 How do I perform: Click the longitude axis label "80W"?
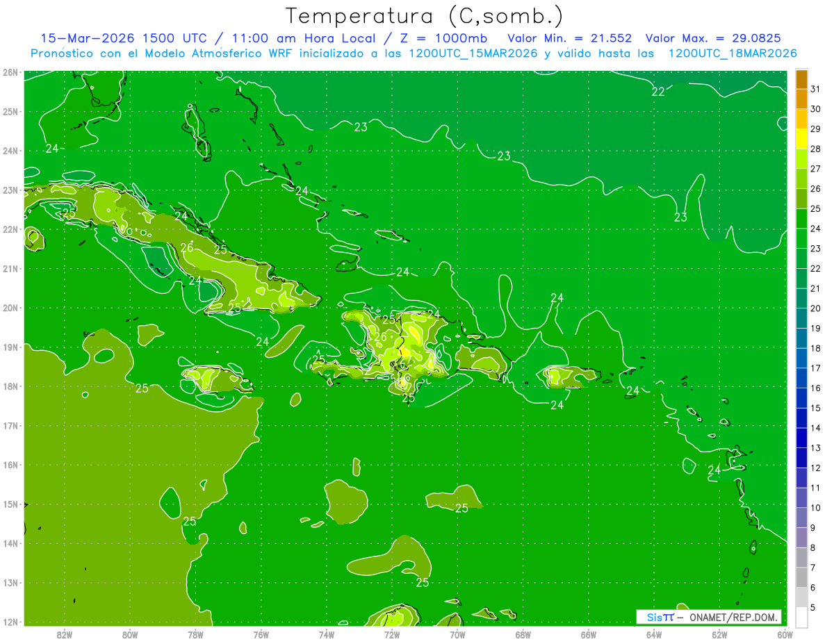coord(129,634)
